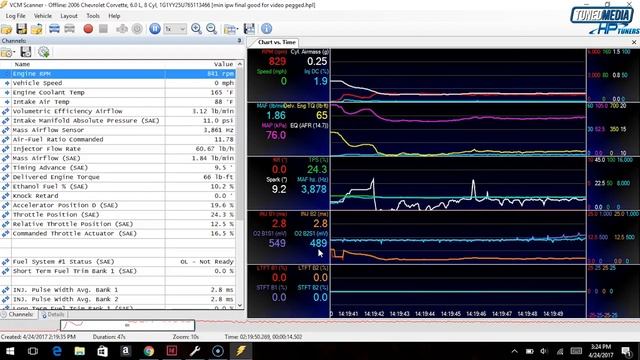Select the Injector Flow Rate row
Screen dimensions: 640x360
pyautogui.click(x=118, y=149)
